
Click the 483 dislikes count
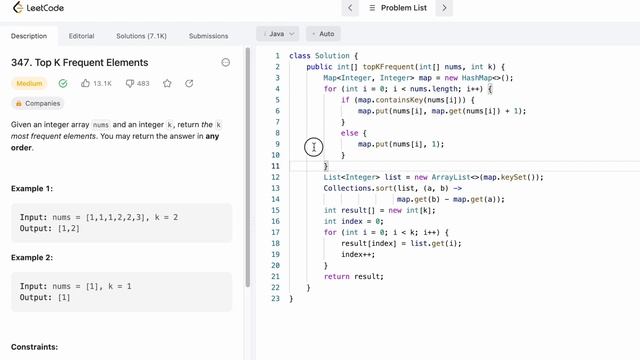coord(143,83)
